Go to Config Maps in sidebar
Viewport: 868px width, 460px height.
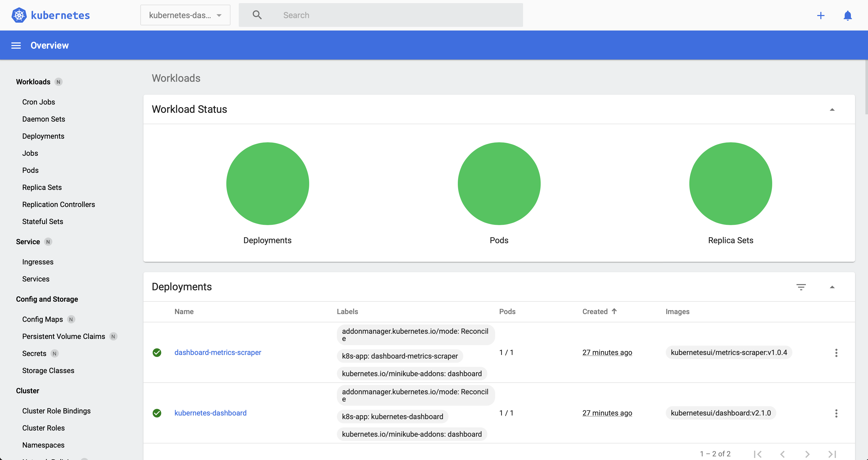point(42,319)
